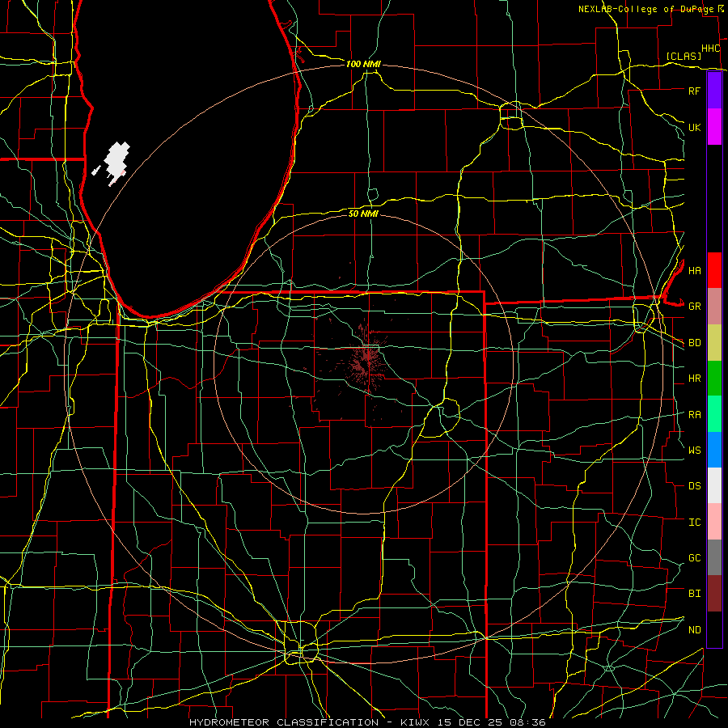Screen dimensions: 728x728
Task: Click the white dry snow echo over the lake
Action: click(x=116, y=159)
